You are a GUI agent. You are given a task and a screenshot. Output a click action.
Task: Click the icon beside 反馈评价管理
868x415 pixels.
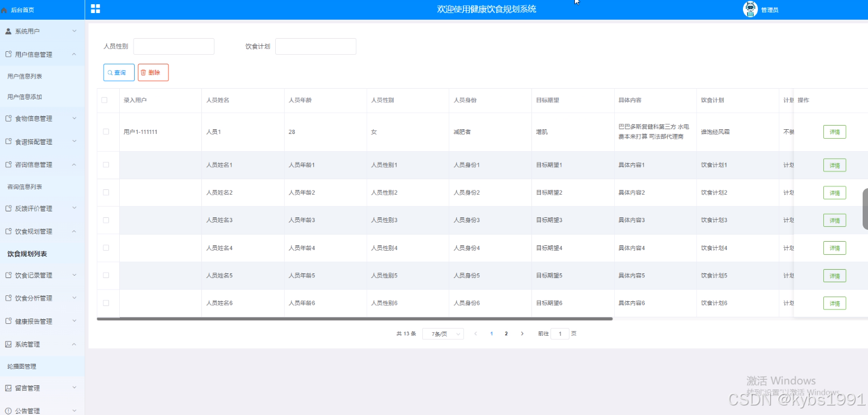[8, 208]
